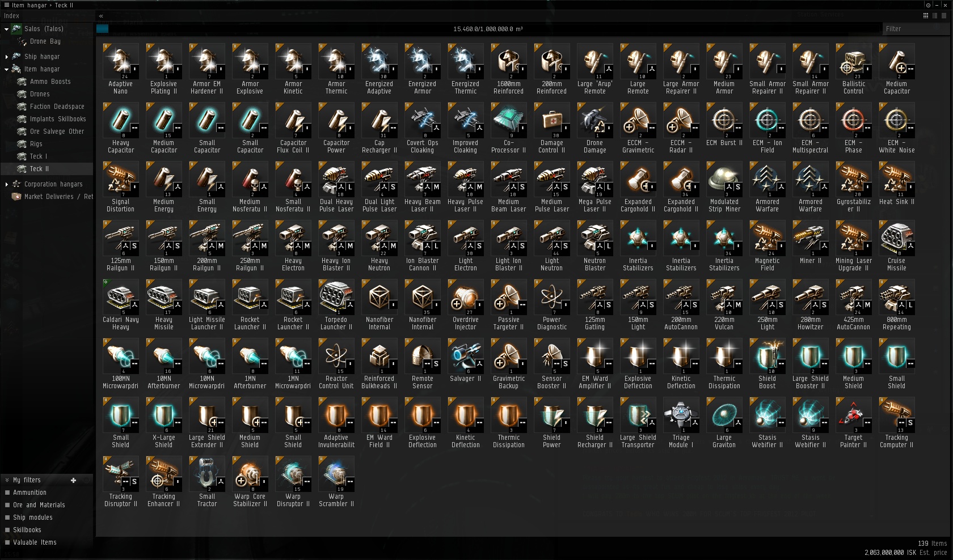Select the Small Tractor beam item
This screenshot has height=560, width=953.
[207, 474]
